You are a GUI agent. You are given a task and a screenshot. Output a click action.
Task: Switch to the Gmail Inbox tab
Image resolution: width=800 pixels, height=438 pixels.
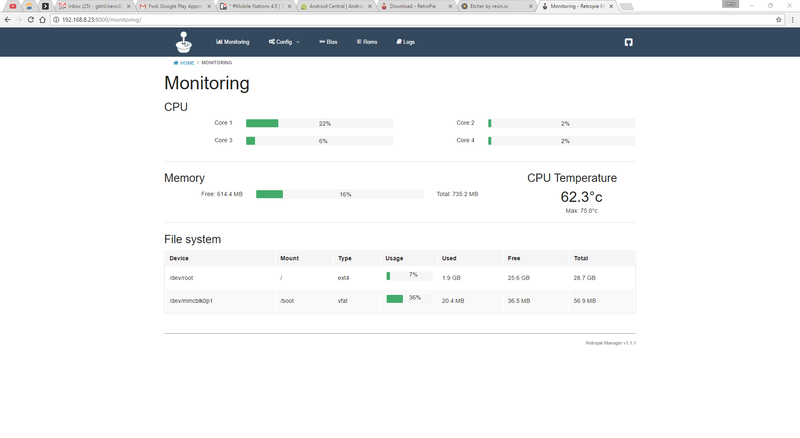(94, 6)
